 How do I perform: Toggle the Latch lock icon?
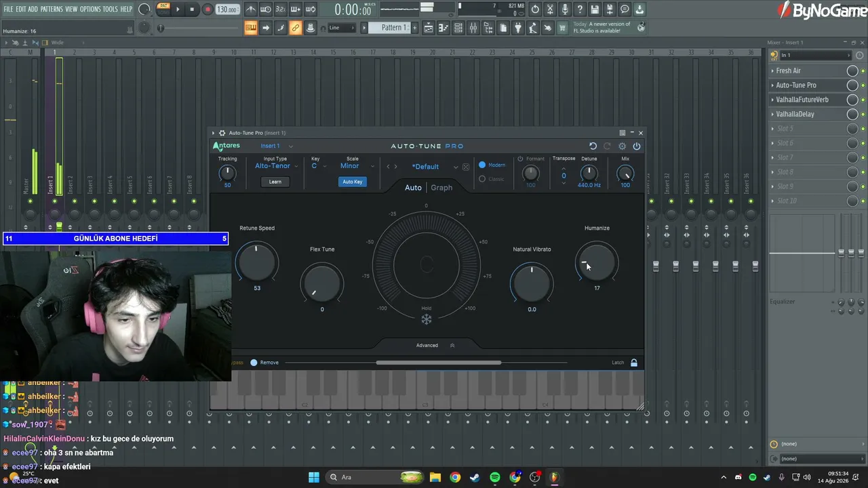pos(634,363)
